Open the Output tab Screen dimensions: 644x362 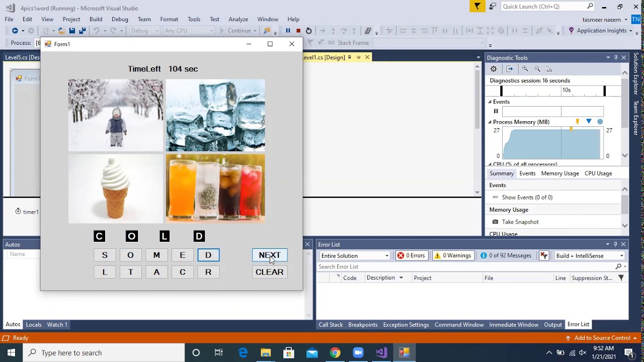pos(552,324)
